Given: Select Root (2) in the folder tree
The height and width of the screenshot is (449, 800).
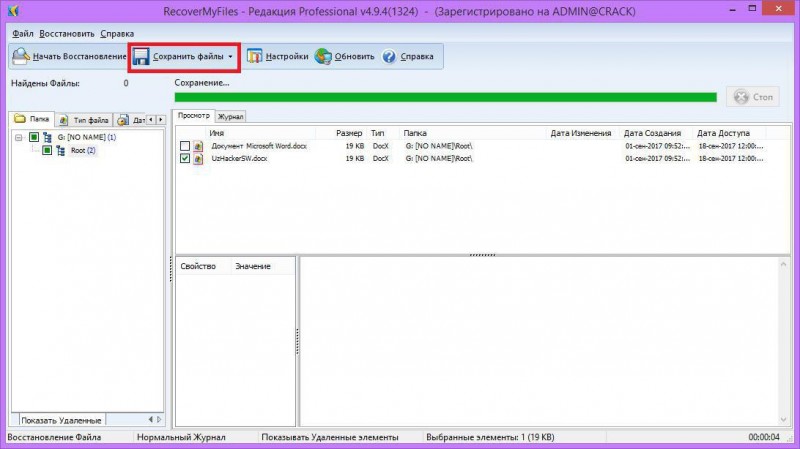Looking at the screenshot, I should tap(83, 150).
